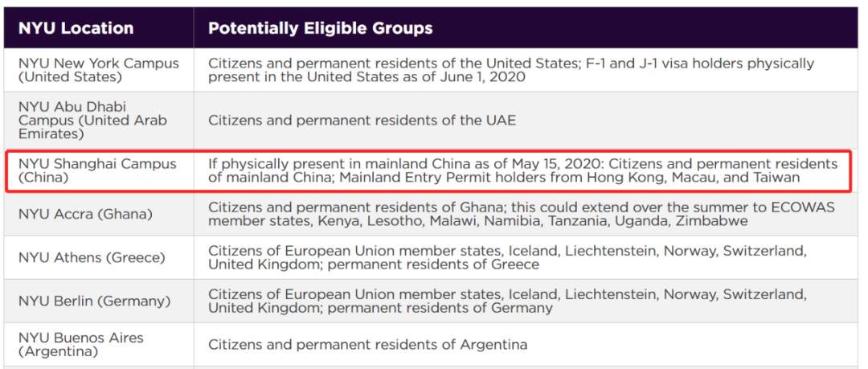Click eligible groups text for the UAE
Screen dimensions: 868x369
coord(362,120)
